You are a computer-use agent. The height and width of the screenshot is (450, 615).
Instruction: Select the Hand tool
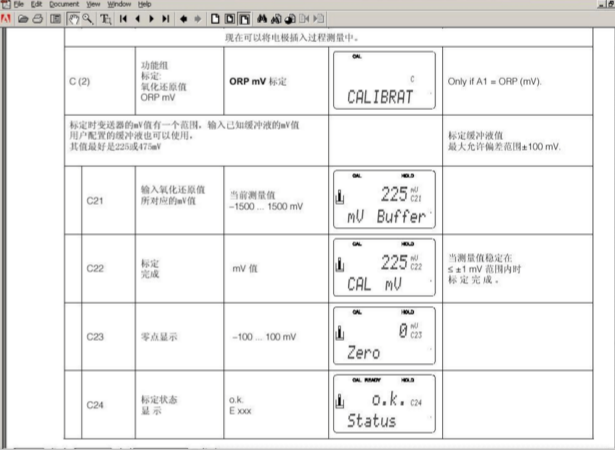74,18
